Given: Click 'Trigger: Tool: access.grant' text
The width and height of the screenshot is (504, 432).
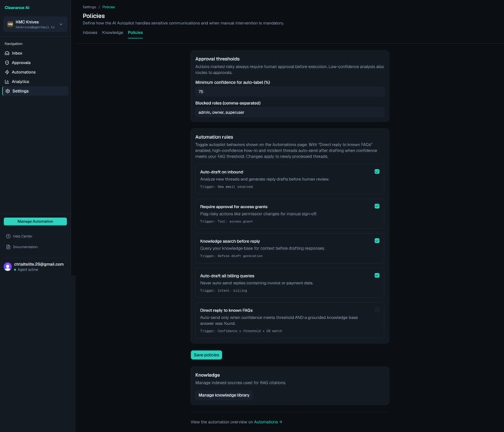Looking at the screenshot, I should 226,222.
